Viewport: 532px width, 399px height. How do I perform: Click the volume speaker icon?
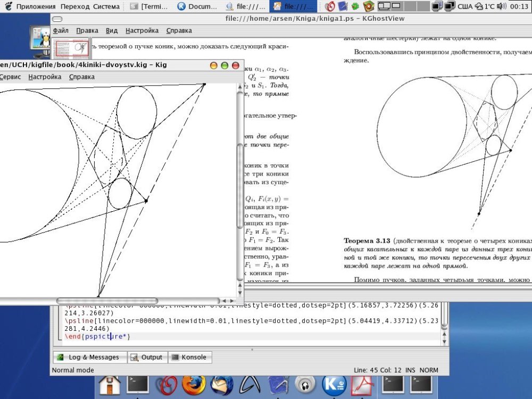502,6
